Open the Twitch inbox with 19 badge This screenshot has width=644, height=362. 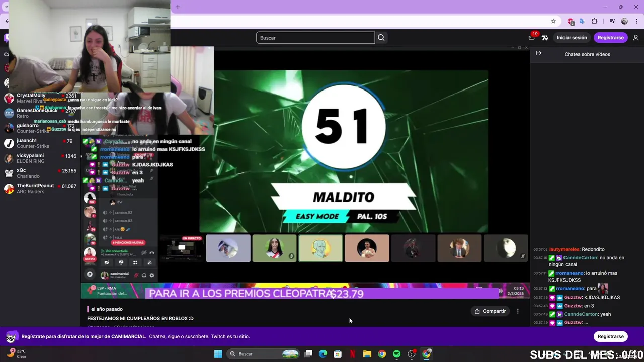click(x=532, y=38)
